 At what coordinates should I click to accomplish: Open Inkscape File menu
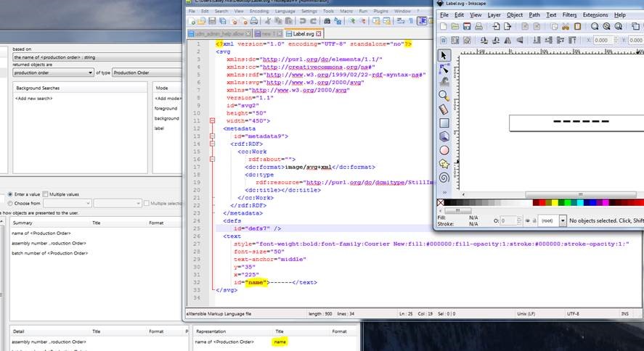[x=444, y=15]
